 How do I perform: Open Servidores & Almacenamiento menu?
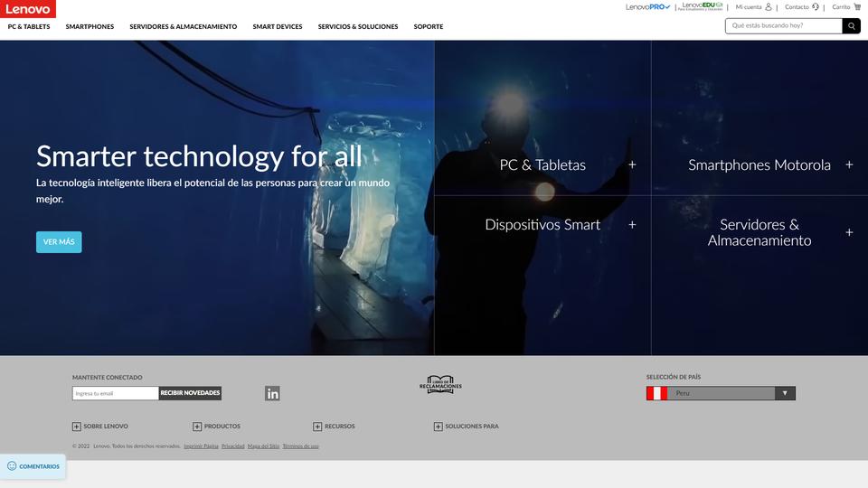tap(184, 26)
